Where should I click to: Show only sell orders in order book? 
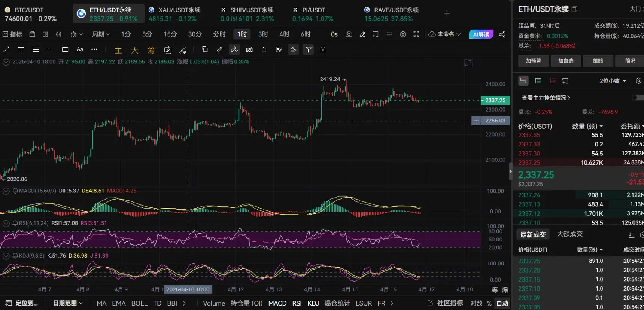tap(552, 81)
